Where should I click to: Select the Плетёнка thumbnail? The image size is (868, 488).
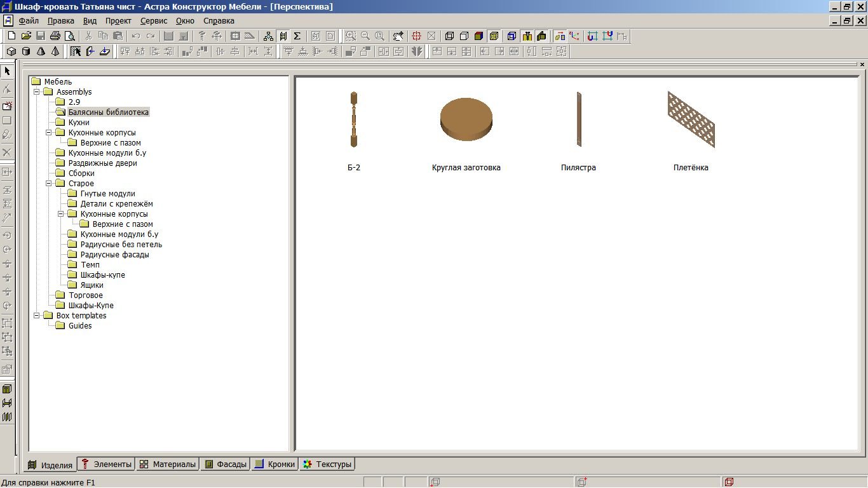(x=691, y=119)
